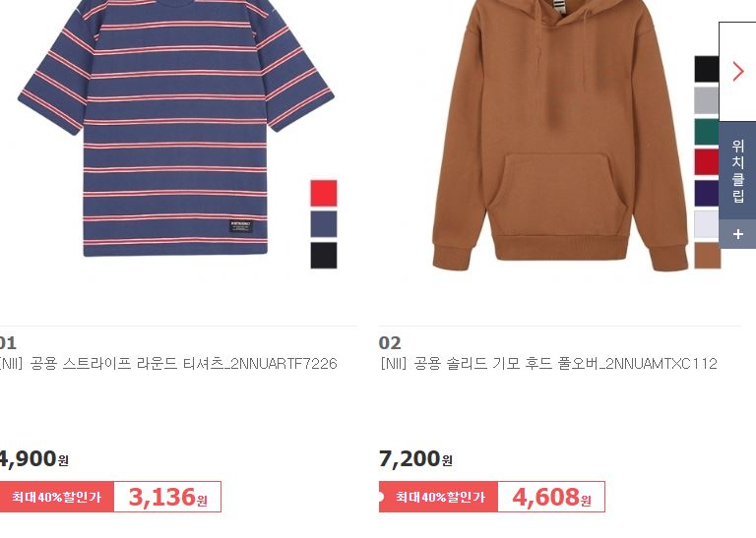Choose the navy blue swatch for striped t-shirt
The width and height of the screenshot is (756, 538).
(x=324, y=224)
